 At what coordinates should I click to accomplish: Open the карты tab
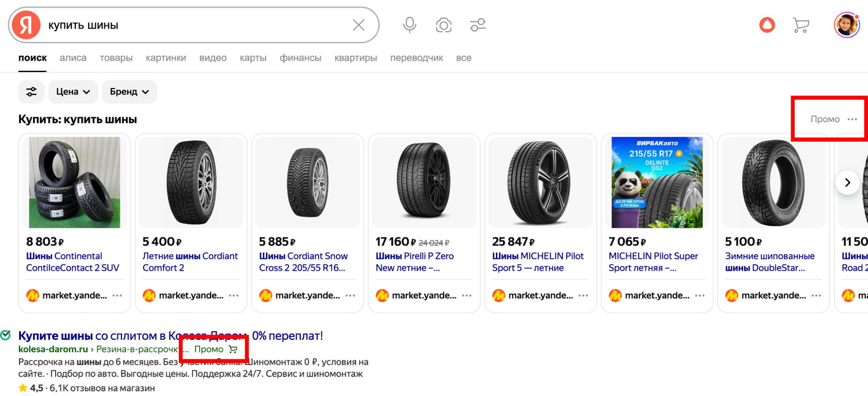(253, 58)
